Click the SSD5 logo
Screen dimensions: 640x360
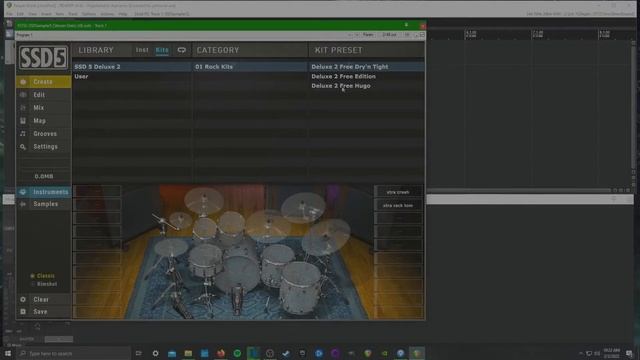pos(43,57)
